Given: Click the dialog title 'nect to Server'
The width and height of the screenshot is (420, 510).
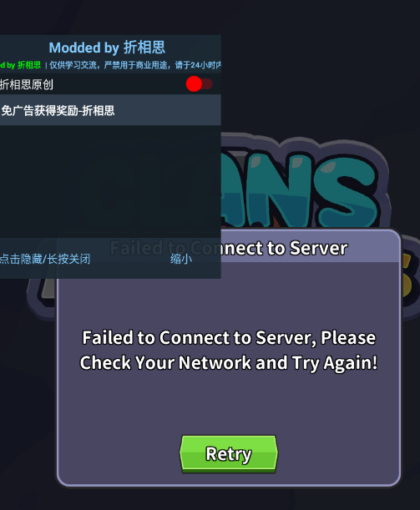Looking at the screenshot, I should [285, 249].
